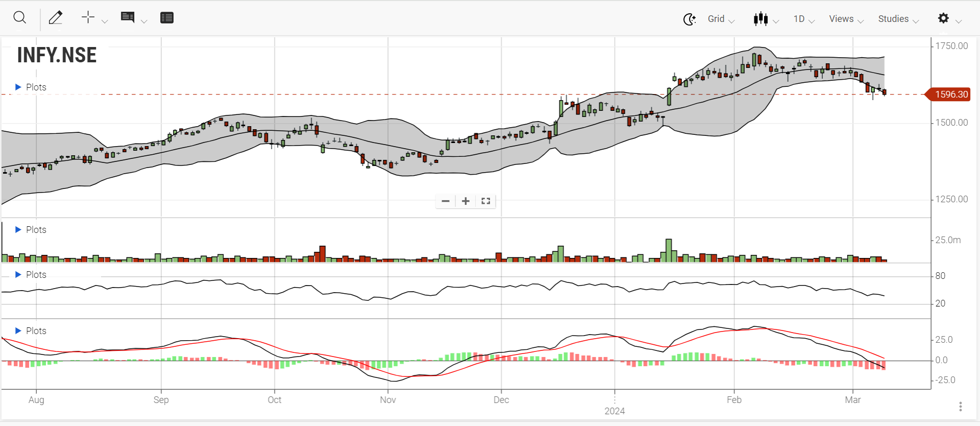Click the 1750.00 price axis label

pos(951,46)
